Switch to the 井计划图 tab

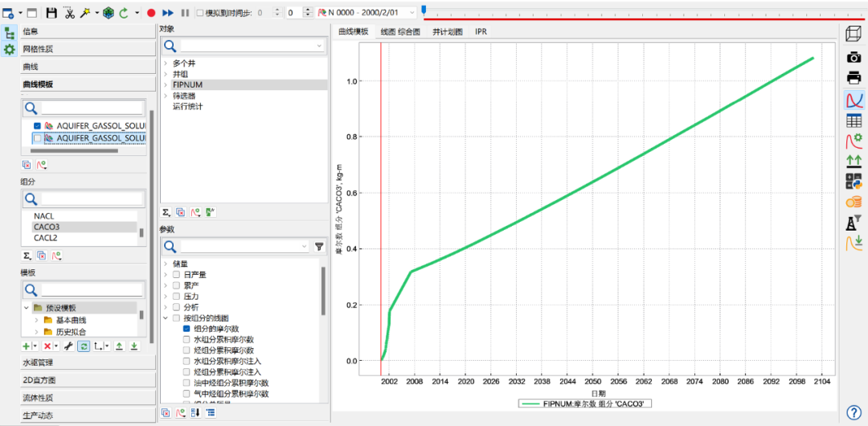tap(448, 31)
